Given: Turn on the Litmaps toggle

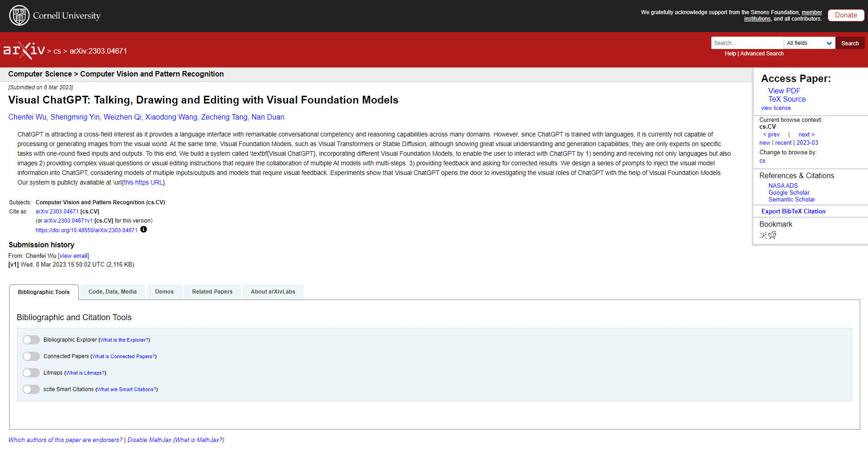Looking at the screenshot, I should (x=31, y=373).
